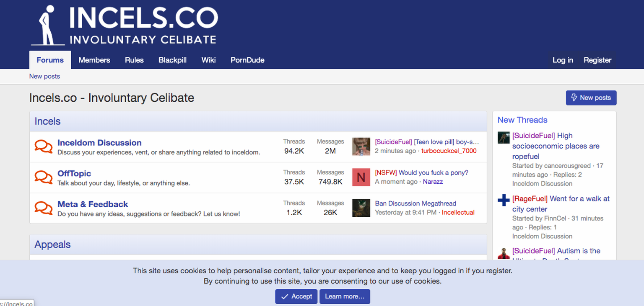The height and width of the screenshot is (306, 644).
Task: Open the Members tab
Action: click(x=94, y=60)
